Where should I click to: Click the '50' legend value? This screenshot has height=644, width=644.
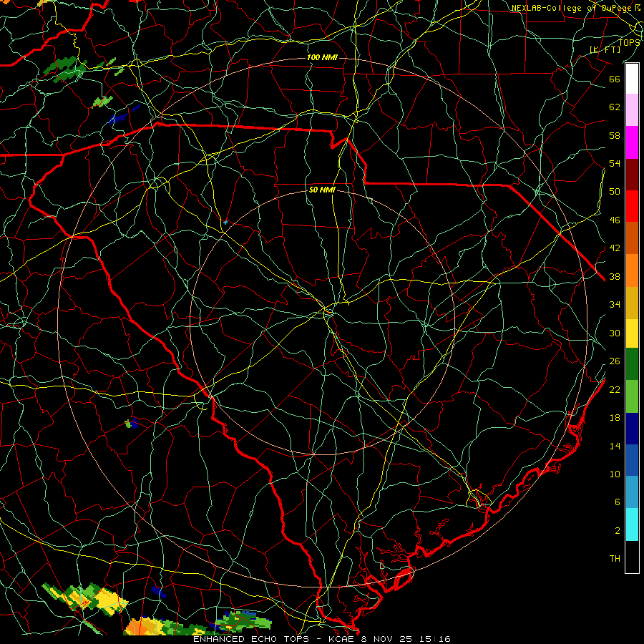click(615, 192)
